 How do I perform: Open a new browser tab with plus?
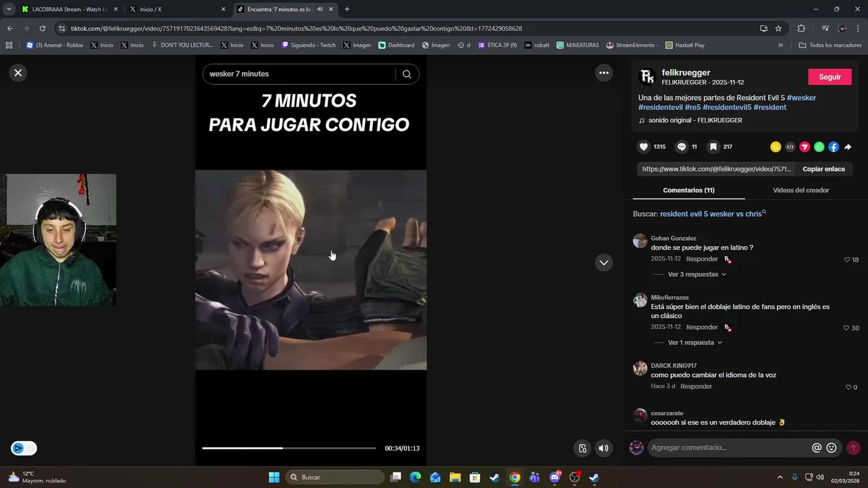347,9
